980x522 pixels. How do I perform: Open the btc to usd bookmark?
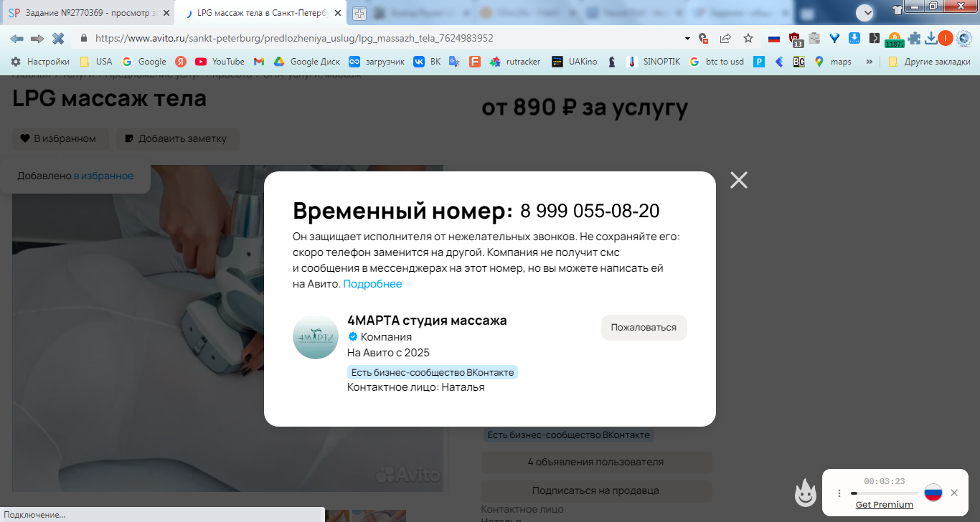pyautogui.click(x=717, y=62)
